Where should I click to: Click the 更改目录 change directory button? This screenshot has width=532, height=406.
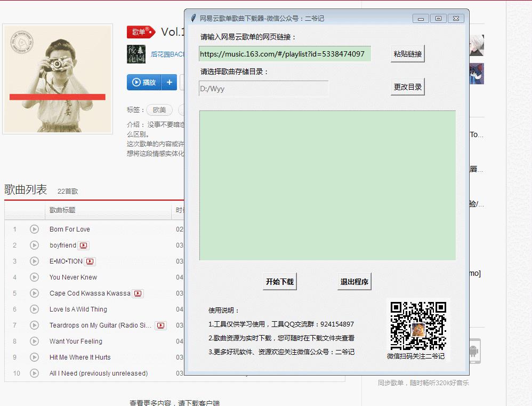click(x=407, y=87)
